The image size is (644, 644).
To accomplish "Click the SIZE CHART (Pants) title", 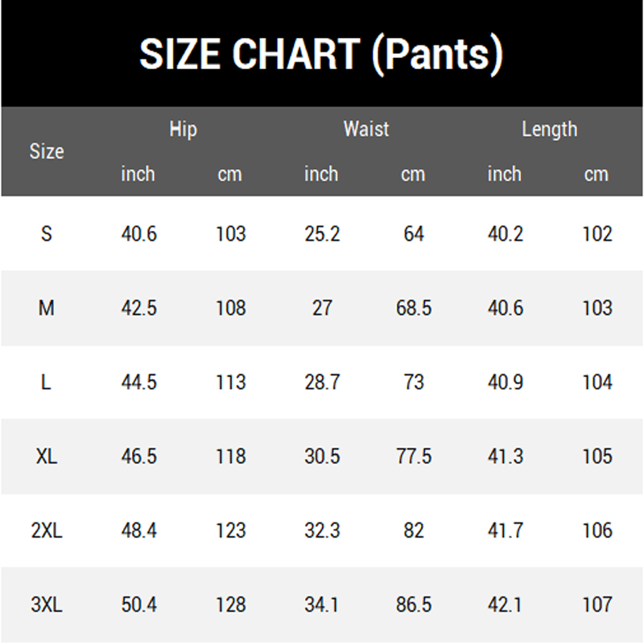I will [321, 54].
